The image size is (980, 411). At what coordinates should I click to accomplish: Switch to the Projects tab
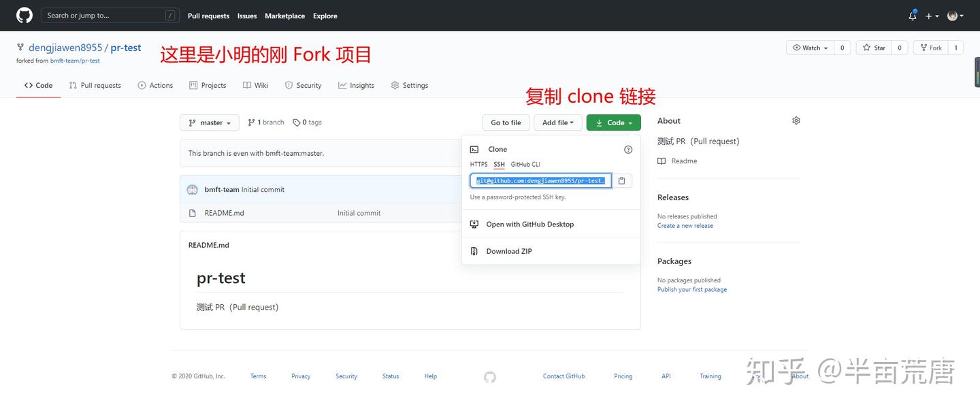208,85
